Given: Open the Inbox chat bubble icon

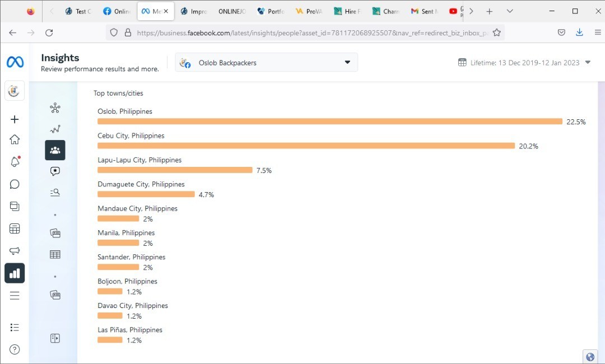Looking at the screenshot, I should tap(15, 184).
